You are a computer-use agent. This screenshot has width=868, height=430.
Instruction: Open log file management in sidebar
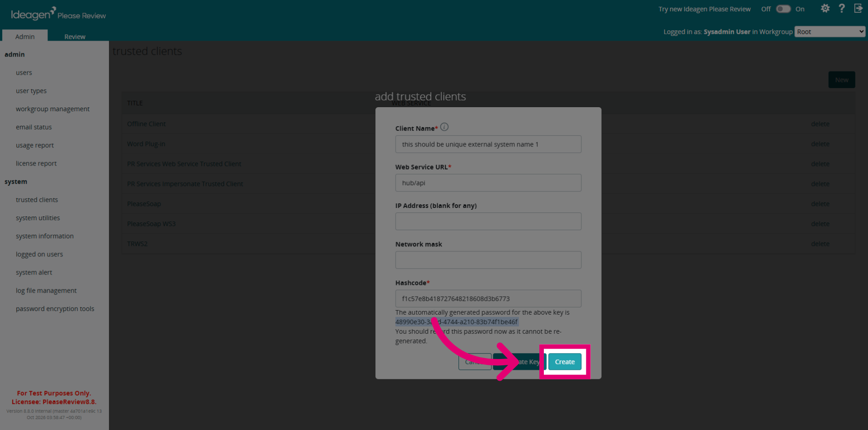pos(46,290)
